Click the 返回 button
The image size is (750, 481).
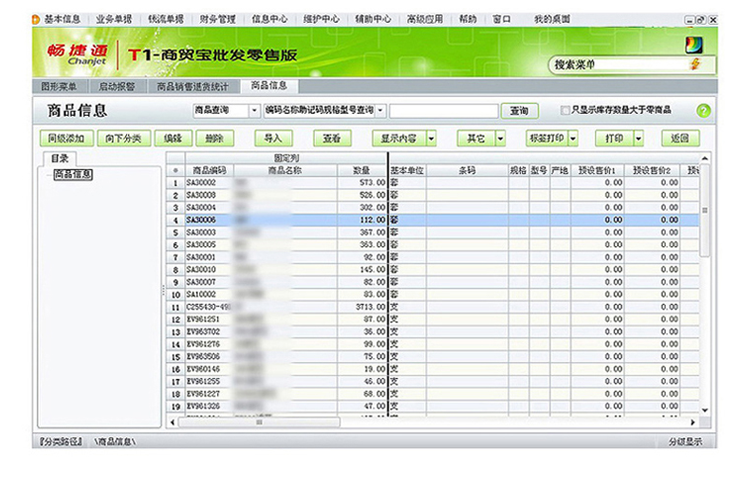[x=680, y=139]
